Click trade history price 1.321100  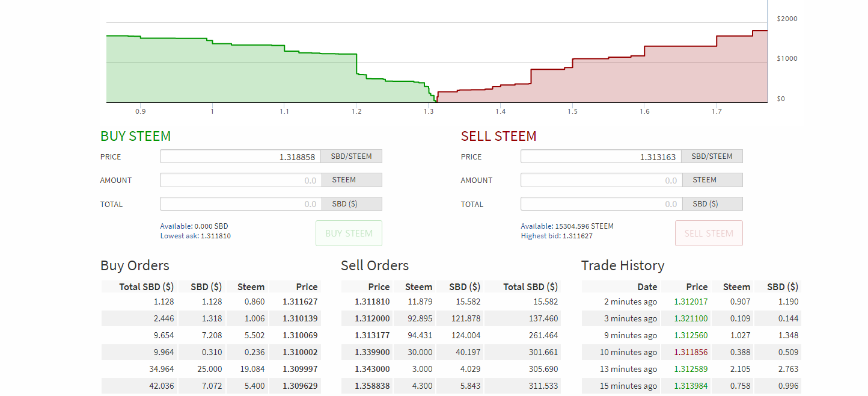click(691, 318)
